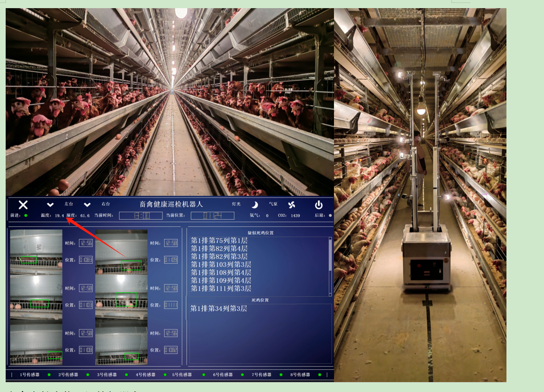The width and height of the screenshot is (544, 392).
Task: Lower the left platform (左台) chevron
Action: [x=50, y=205]
